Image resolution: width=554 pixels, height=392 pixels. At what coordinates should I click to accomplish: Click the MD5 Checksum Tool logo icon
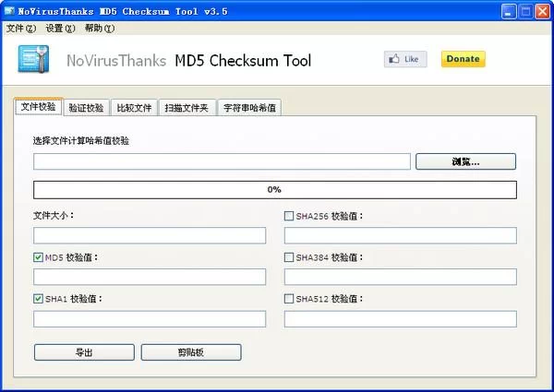[x=33, y=59]
